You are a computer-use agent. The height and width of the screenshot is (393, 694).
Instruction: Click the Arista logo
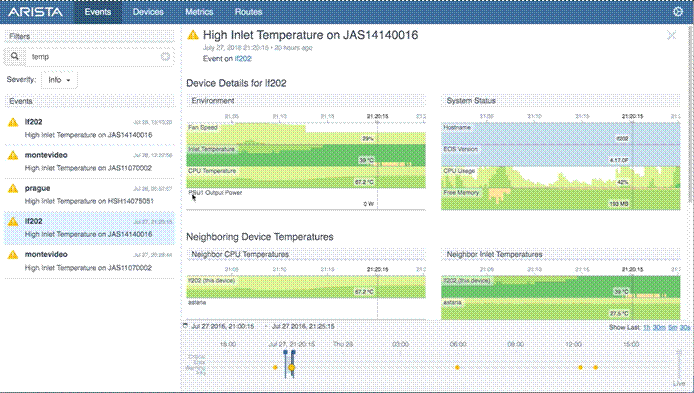(x=35, y=12)
